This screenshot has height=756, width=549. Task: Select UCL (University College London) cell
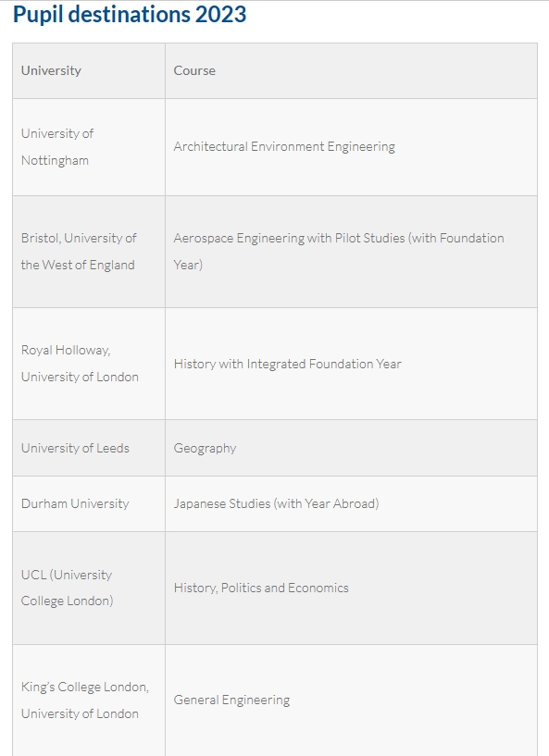click(x=89, y=589)
